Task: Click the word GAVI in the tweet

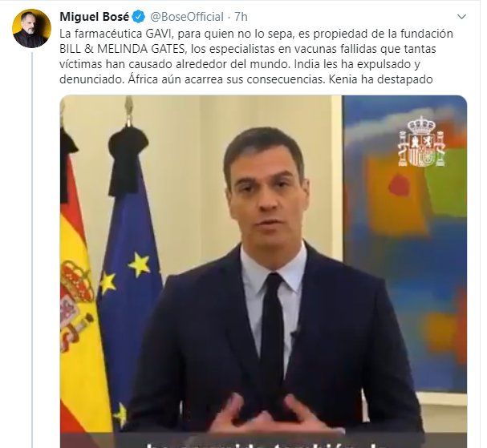Action: 158,34
